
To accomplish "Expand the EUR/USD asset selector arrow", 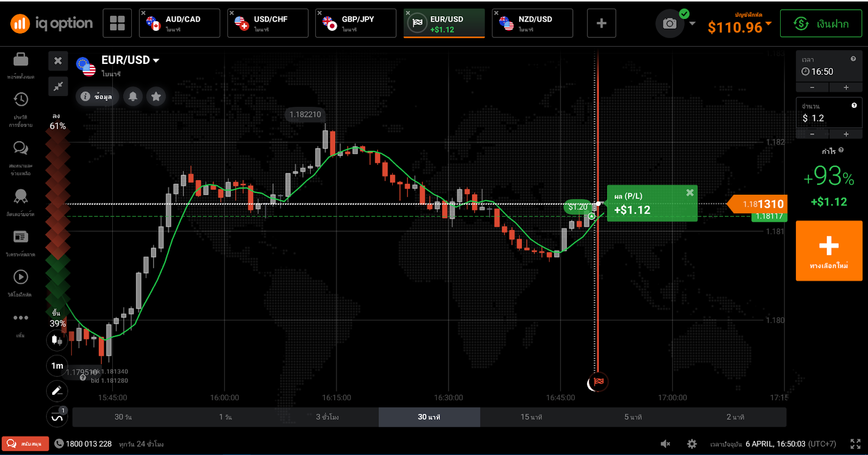I will (x=156, y=60).
